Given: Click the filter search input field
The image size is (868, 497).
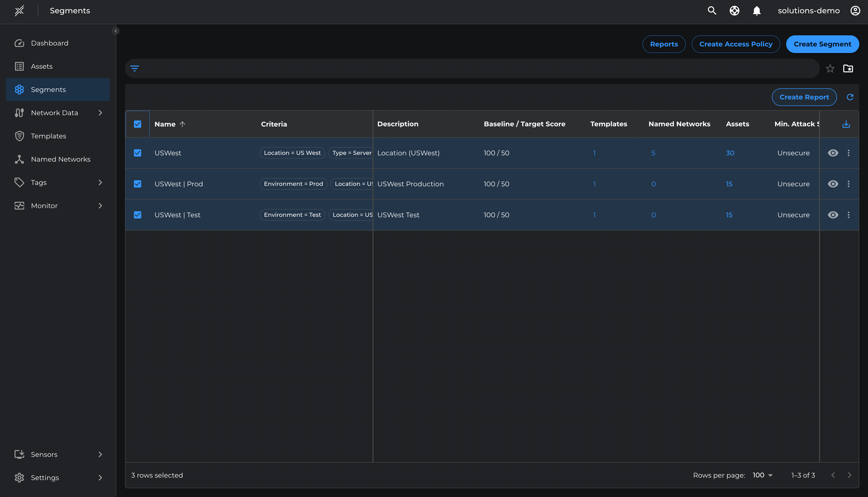Looking at the screenshot, I should click(x=478, y=69).
